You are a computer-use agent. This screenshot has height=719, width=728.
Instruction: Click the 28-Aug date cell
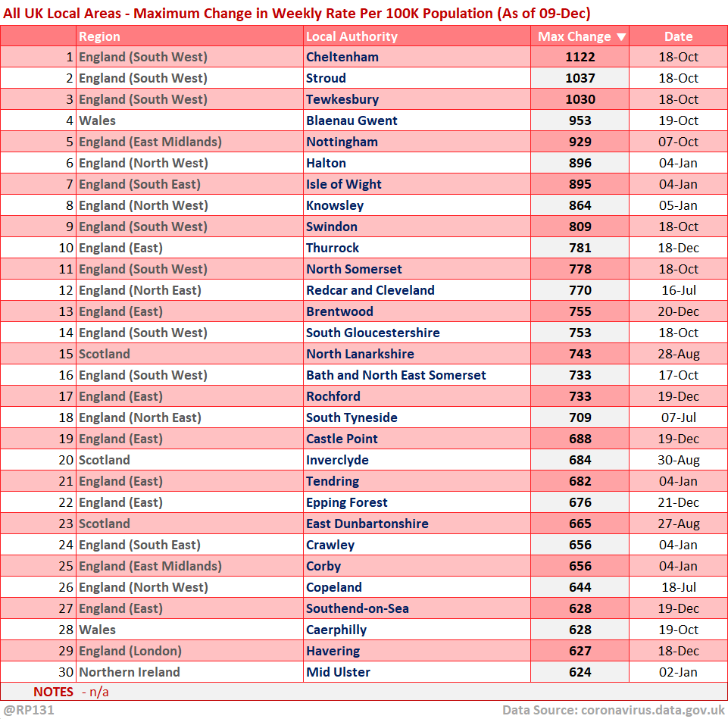point(678,354)
